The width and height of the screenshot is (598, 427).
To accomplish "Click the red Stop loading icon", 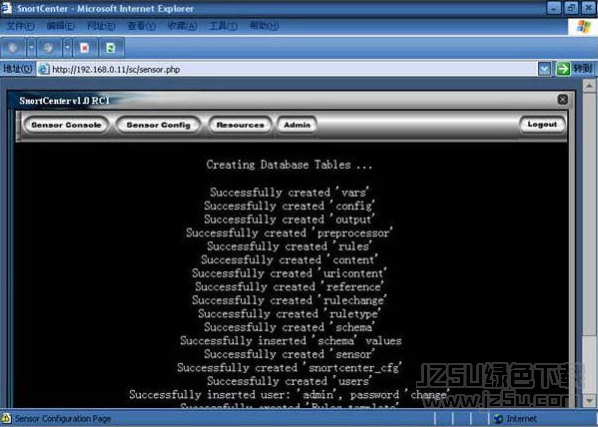I will click(x=85, y=48).
